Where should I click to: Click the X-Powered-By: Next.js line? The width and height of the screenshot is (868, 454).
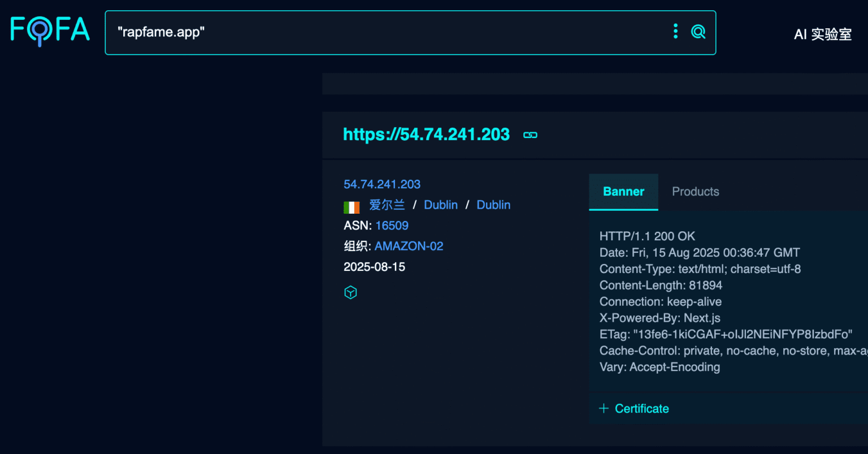(x=659, y=318)
